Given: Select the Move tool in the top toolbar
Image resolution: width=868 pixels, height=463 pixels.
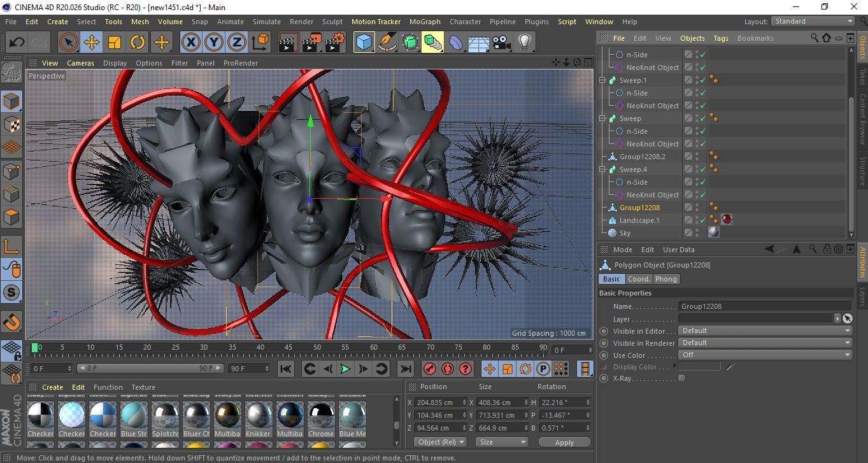Looking at the screenshot, I should [x=91, y=43].
